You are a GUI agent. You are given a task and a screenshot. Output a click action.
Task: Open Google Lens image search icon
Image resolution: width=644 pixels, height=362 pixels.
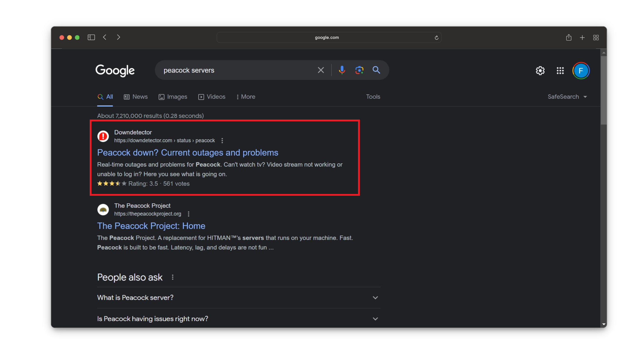click(359, 70)
